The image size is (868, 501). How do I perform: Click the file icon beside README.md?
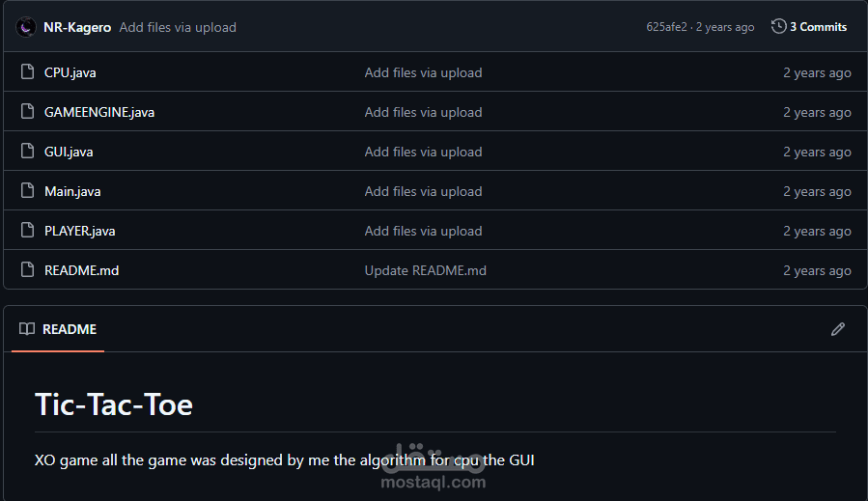click(27, 270)
